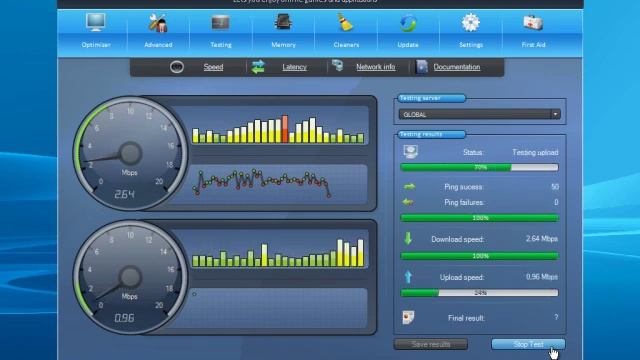Image resolution: width=640 pixels, height=360 pixels.
Task: Switch to the Latency tab
Action: [x=294, y=67]
